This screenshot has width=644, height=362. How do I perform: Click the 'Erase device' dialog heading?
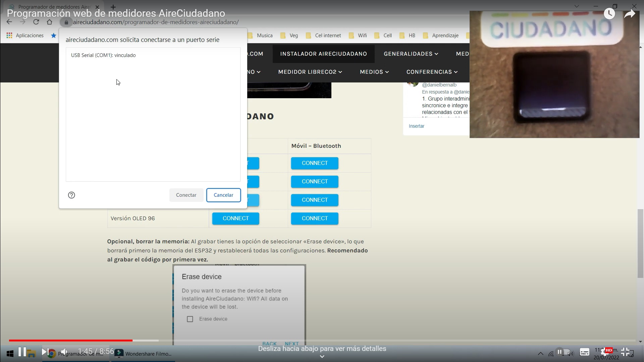tap(202, 277)
